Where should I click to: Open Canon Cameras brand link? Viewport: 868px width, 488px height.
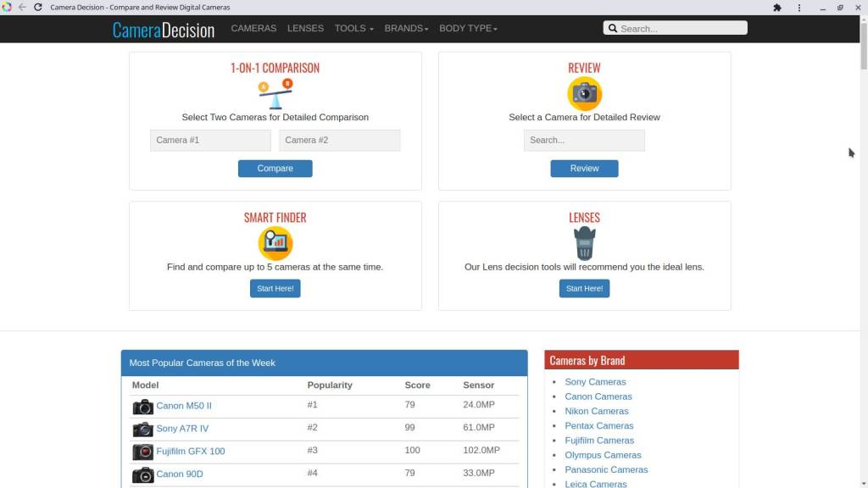pos(598,396)
